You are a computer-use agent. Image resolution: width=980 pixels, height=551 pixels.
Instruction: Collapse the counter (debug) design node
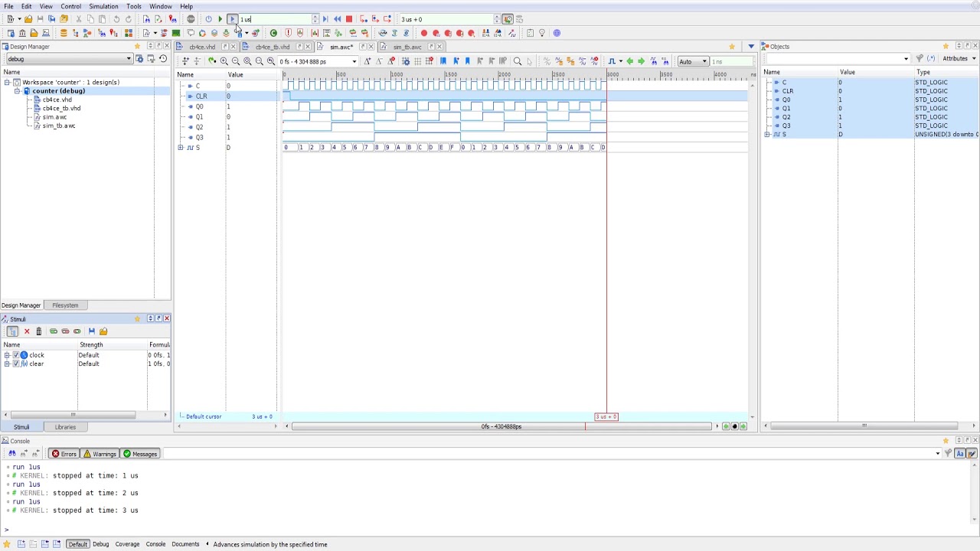[17, 91]
